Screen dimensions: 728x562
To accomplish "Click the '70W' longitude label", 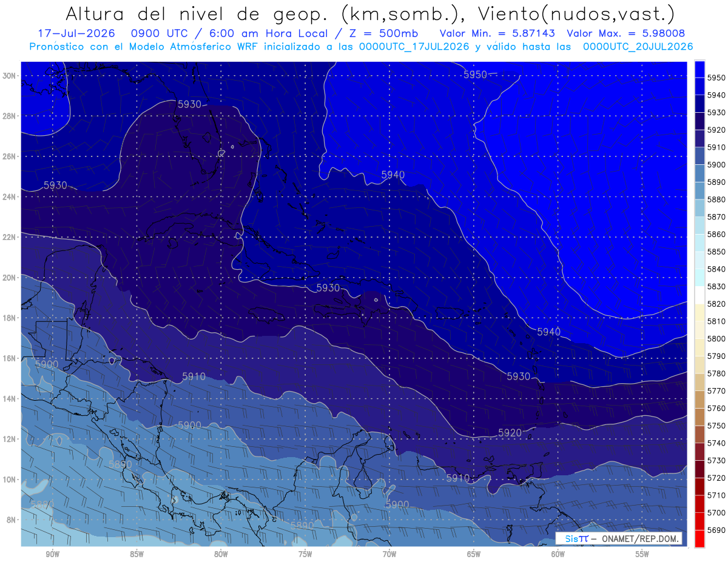I will click(389, 554).
